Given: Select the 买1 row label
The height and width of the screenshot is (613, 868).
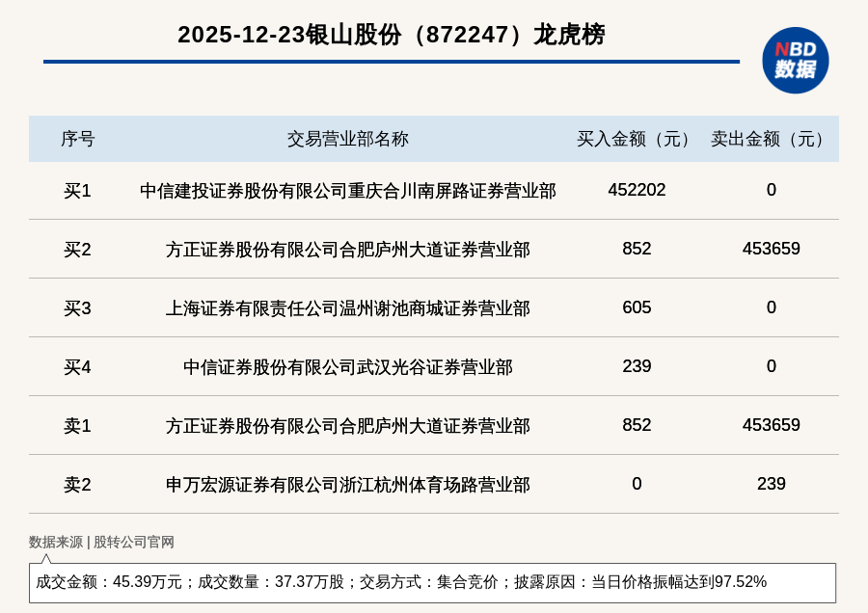Looking at the screenshot, I should (x=77, y=191).
